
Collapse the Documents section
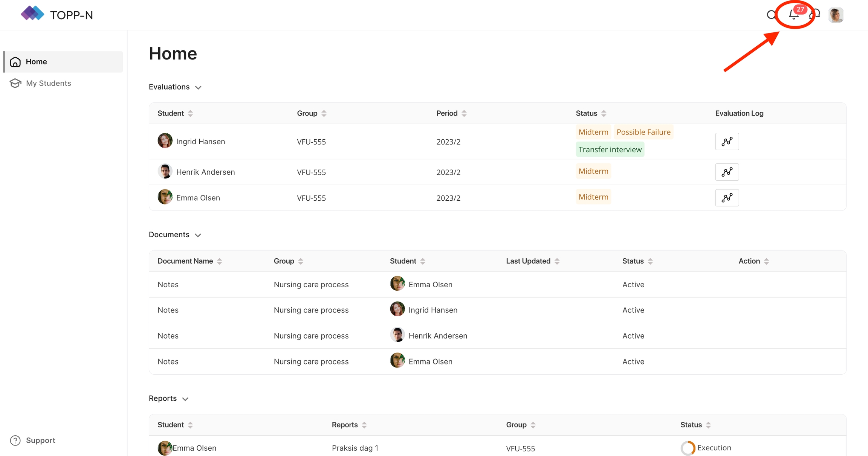198,235
